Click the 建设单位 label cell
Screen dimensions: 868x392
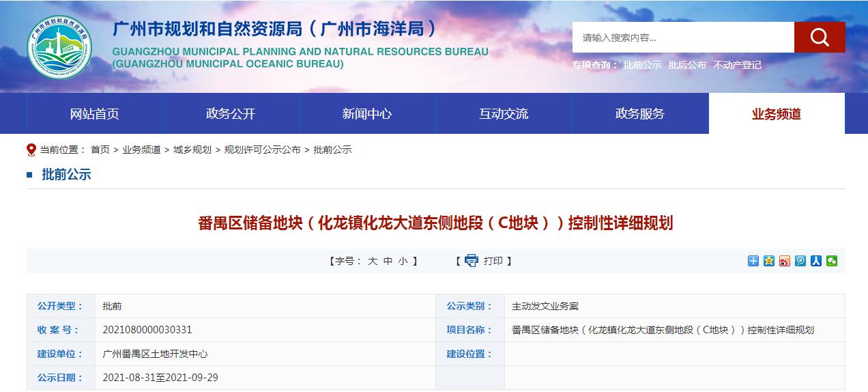(61, 354)
